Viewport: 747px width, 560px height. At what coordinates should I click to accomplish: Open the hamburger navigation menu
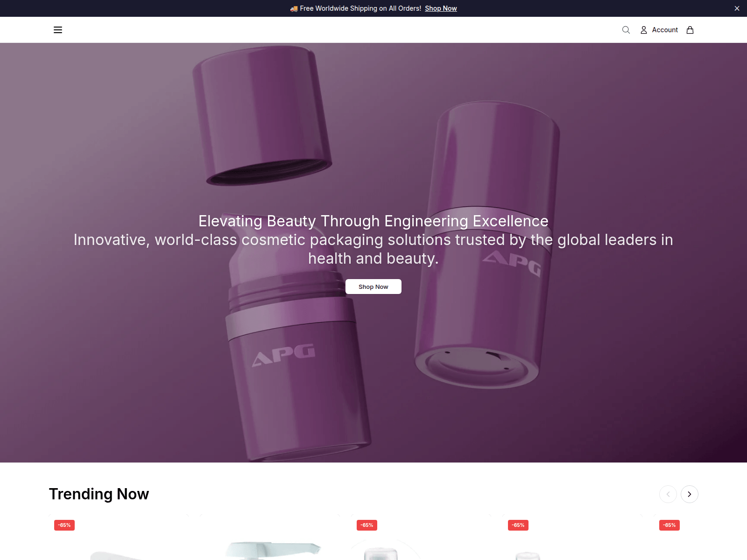pyautogui.click(x=58, y=30)
